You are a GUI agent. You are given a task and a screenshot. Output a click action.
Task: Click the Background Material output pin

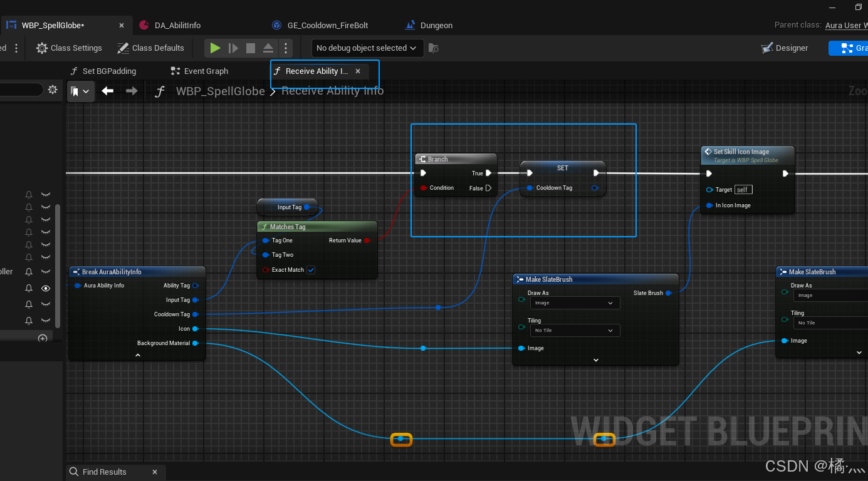click(x=196, y=343)
